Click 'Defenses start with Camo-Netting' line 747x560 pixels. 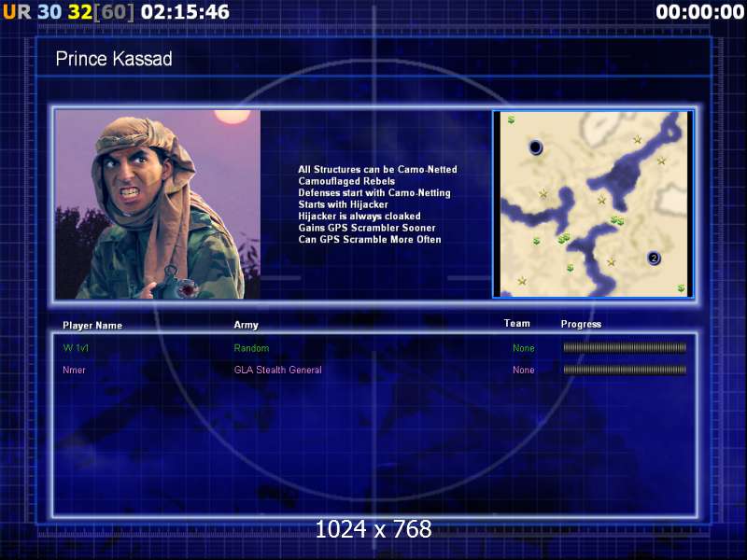(x=374, y=193)
